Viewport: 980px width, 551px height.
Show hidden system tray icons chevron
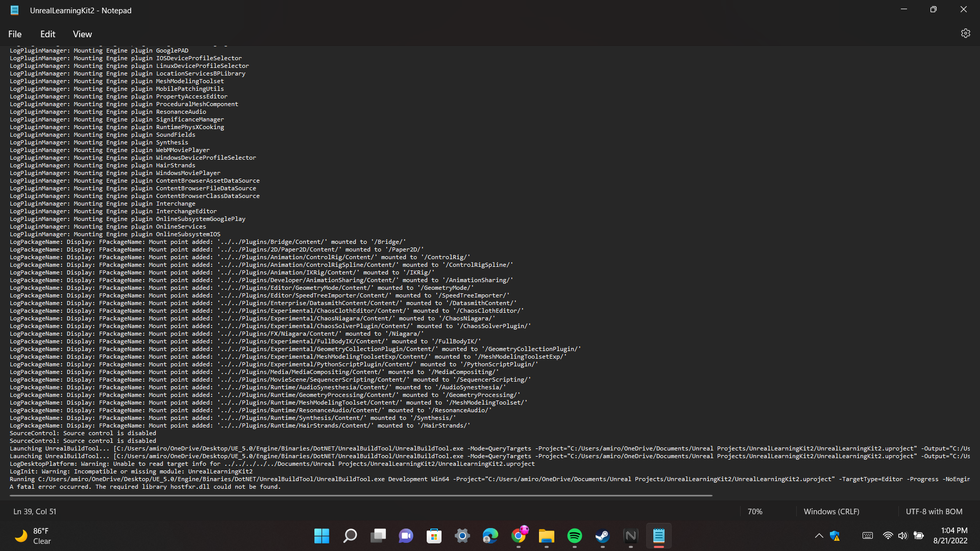point(819,536)
